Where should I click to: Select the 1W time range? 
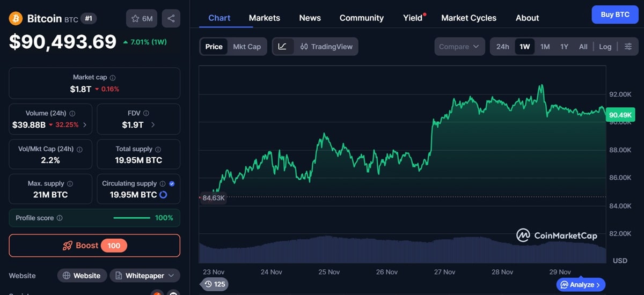(x=525, y=47)
